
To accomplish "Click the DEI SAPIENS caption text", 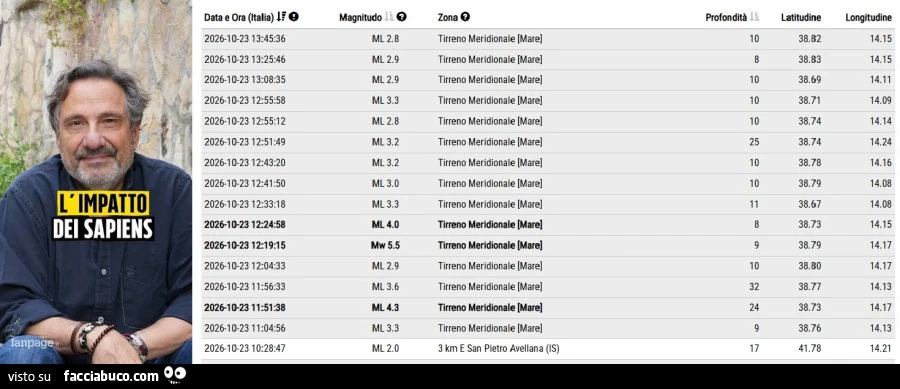I will click(x=103, y=228).
